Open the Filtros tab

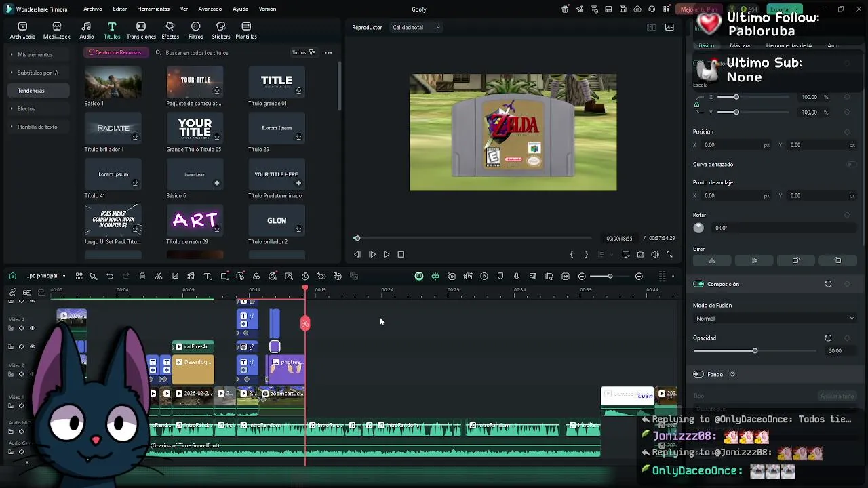(x=195, y=30)
